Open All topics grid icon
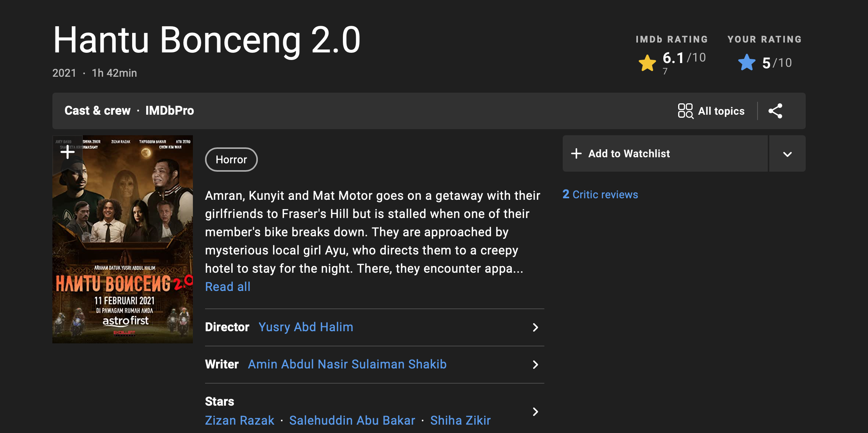The image size is (868, 433). 685,111
